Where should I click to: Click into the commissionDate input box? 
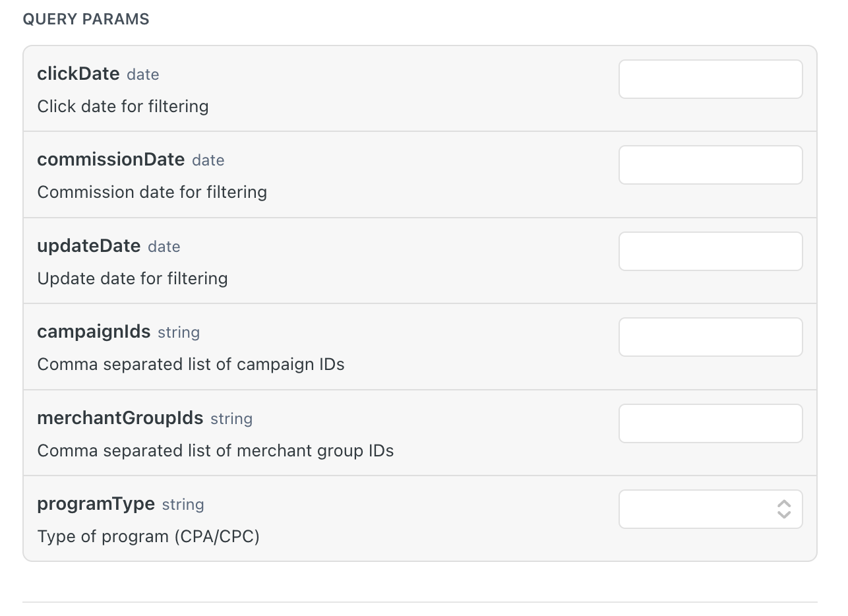[x=710, y=165]
